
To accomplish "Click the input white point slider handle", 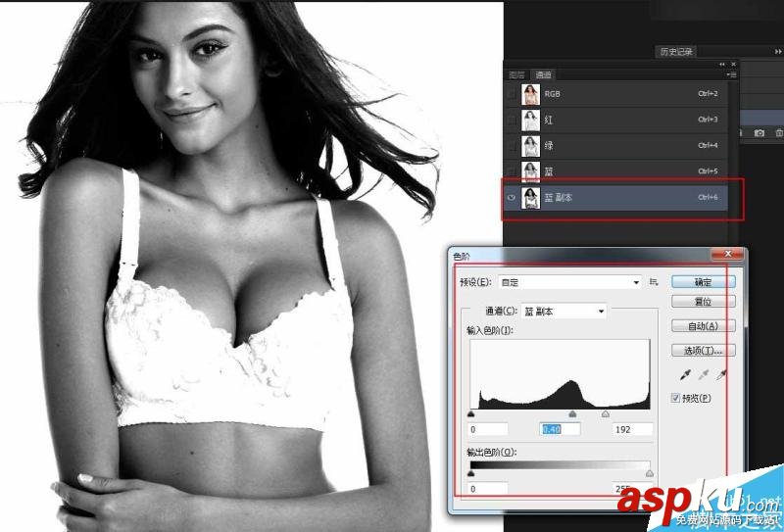I will coord(606,414).
